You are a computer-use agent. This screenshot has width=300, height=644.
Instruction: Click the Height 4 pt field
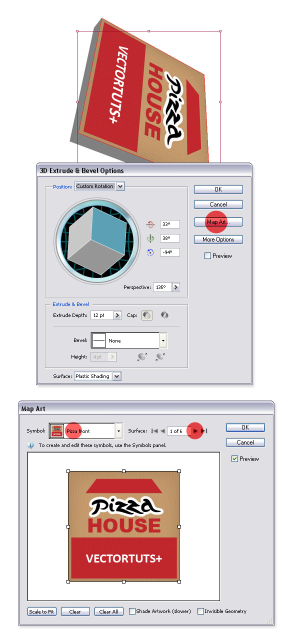click(x=99, y=357)
